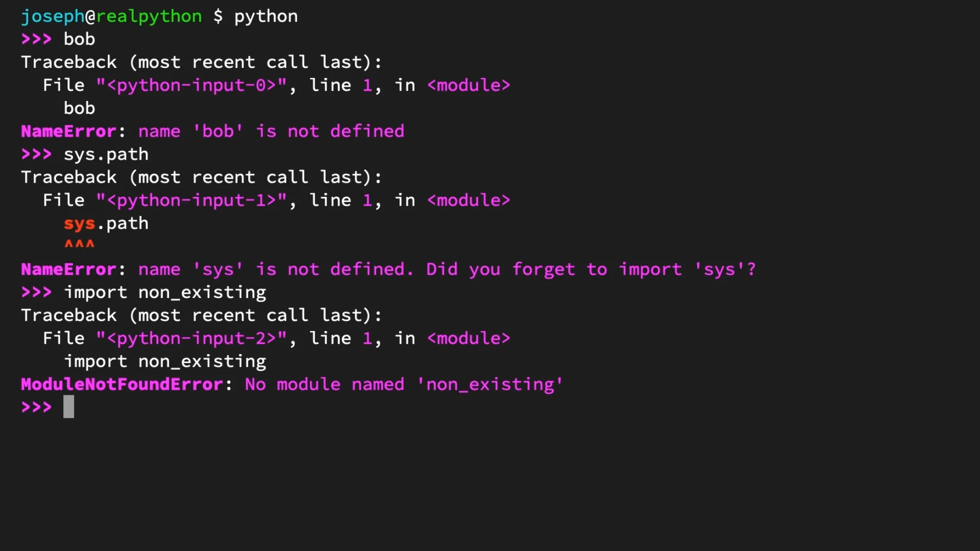Click the 'joseph' username in shell prompt
Image resolution: width=980 pixels, height=551 pixels.
coord(53,16)
